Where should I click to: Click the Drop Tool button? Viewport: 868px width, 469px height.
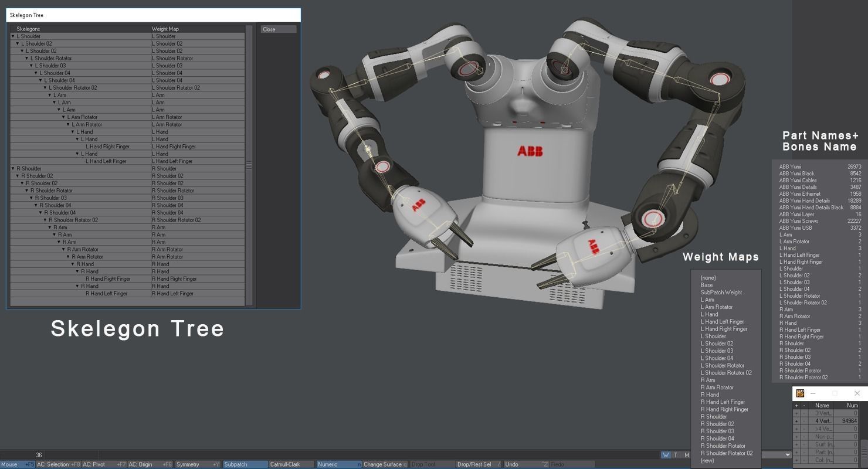tap(432, 464)
